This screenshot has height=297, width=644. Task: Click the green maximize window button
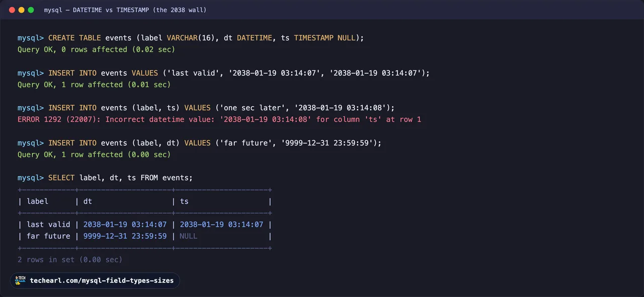(31, 10)
